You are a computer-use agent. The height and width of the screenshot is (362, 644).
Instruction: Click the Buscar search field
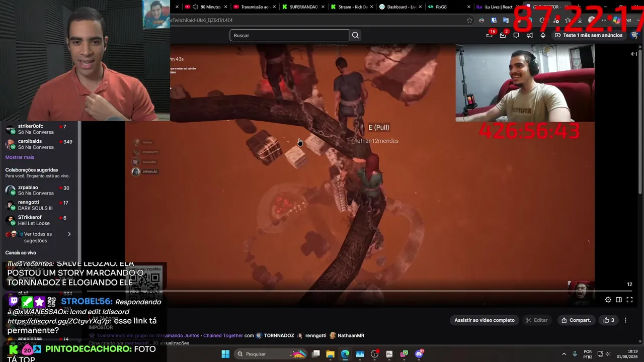pos(289,35)
